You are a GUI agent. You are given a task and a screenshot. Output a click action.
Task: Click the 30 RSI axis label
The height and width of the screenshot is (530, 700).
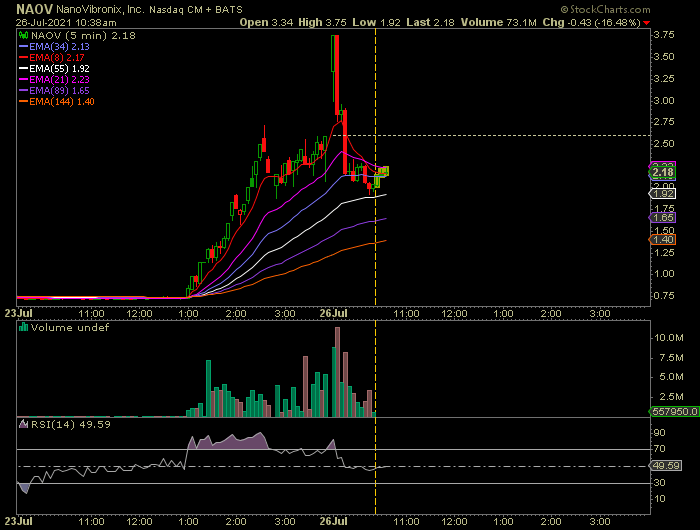(659, 483)
